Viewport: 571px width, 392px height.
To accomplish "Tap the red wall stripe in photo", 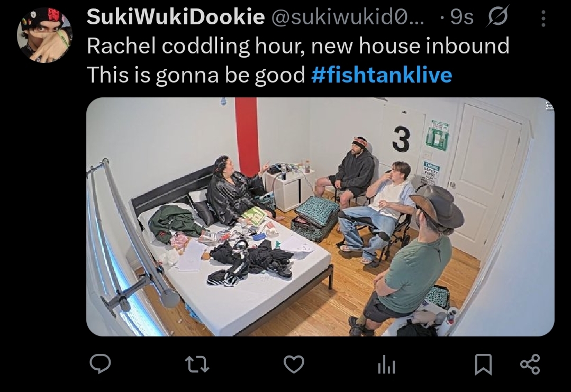I will 248,136.
